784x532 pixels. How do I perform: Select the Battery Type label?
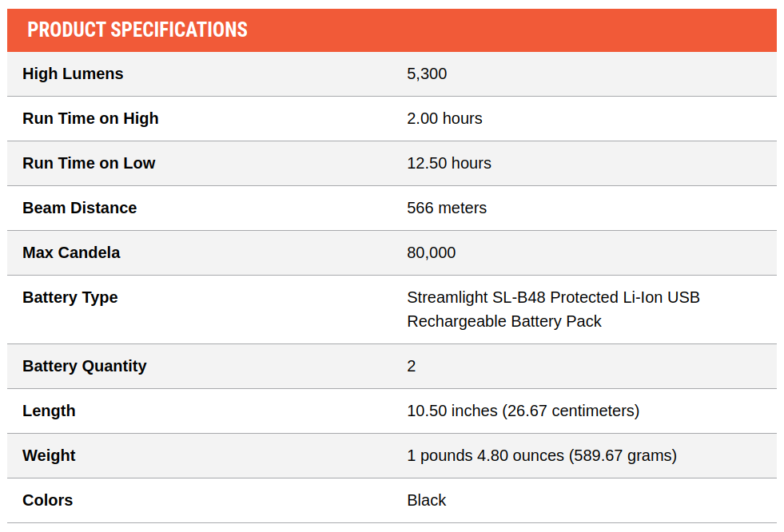point(70,297)
